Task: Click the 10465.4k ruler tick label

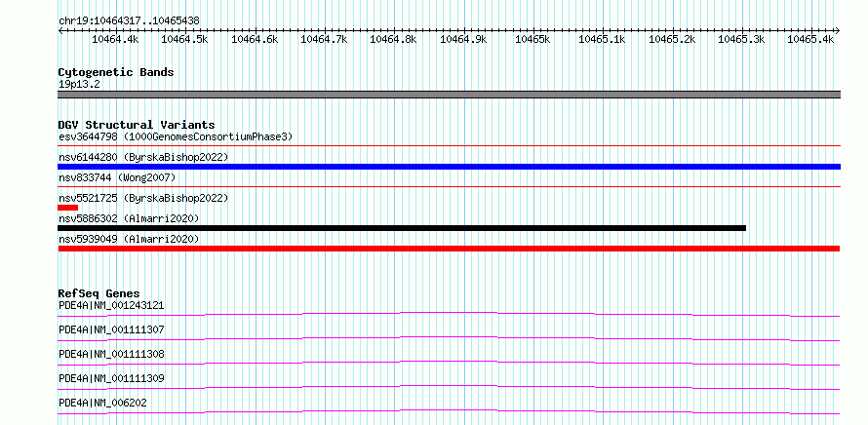Action: [x=810, y=39]
